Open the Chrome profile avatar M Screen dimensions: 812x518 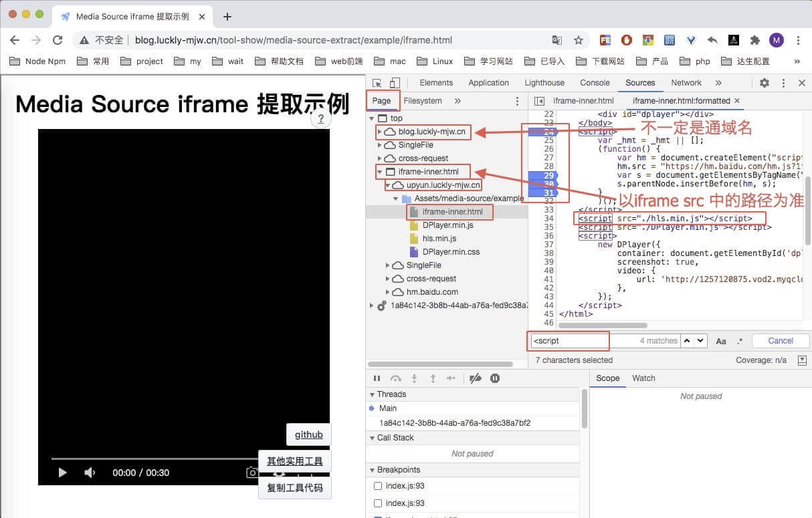[777, 40]
